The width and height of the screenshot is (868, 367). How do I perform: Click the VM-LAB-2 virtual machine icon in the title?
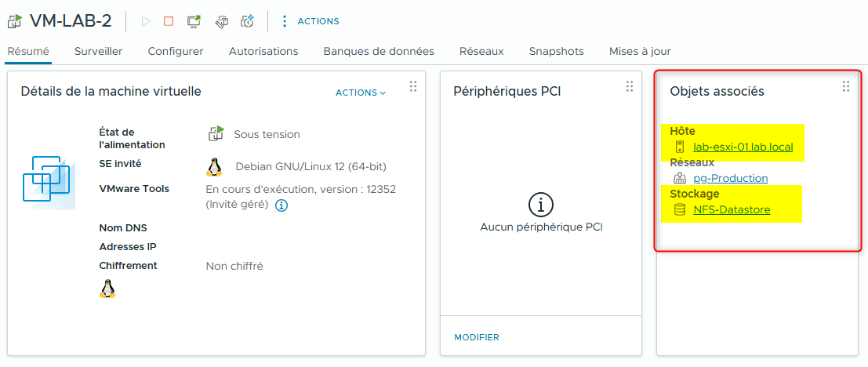[14, 22]
